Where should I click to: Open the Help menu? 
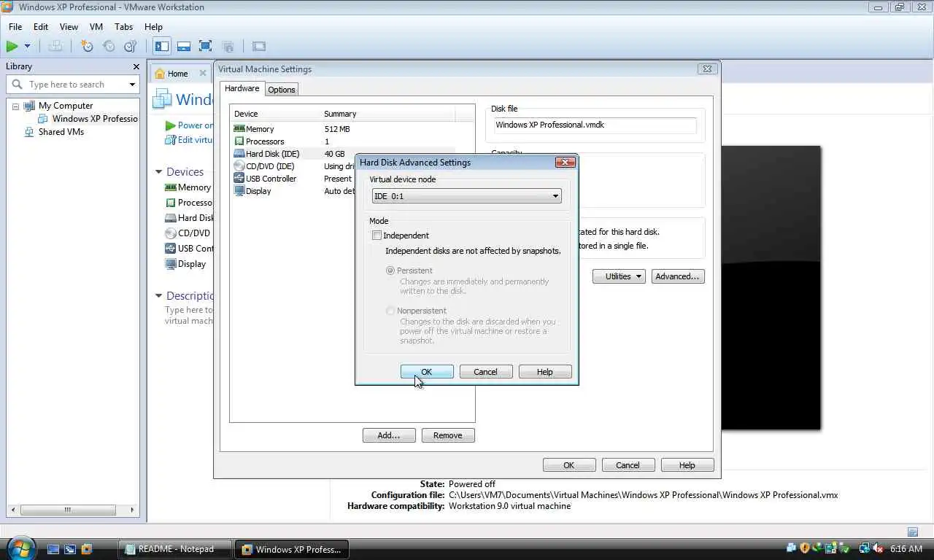point(153,27)
